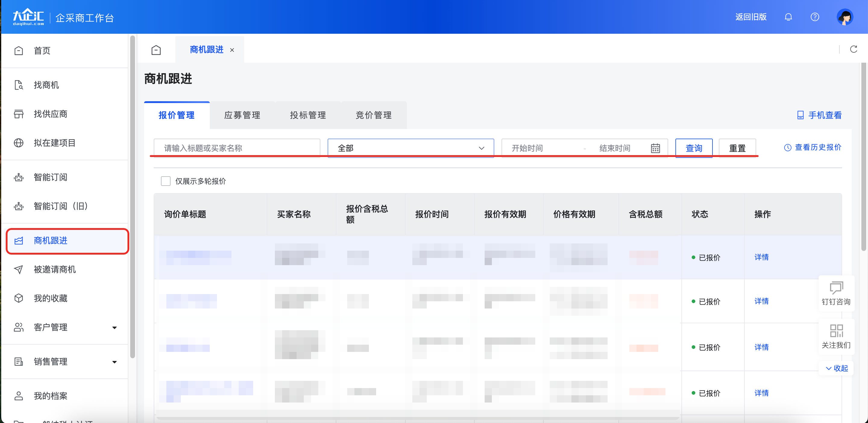Click the help question mark icon
Screen dimensions: 868x423
[x=815, y=17]
